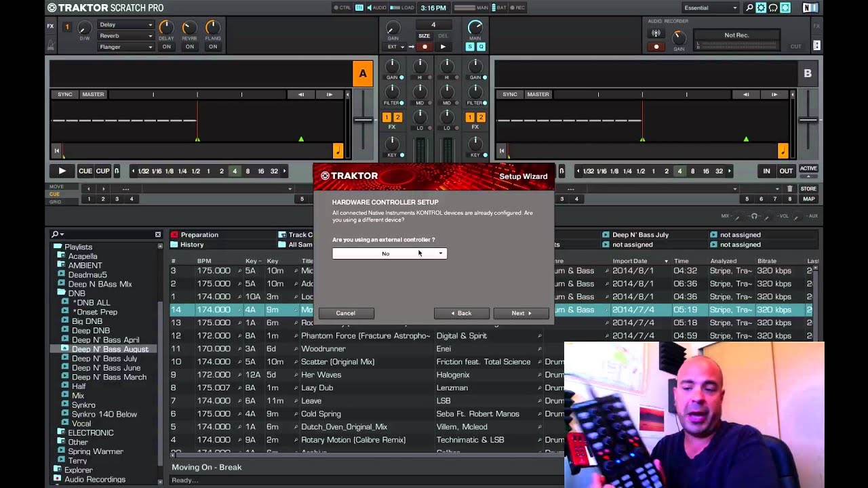
Task: Click the loop recorder play button
Action: coord(443,47)
